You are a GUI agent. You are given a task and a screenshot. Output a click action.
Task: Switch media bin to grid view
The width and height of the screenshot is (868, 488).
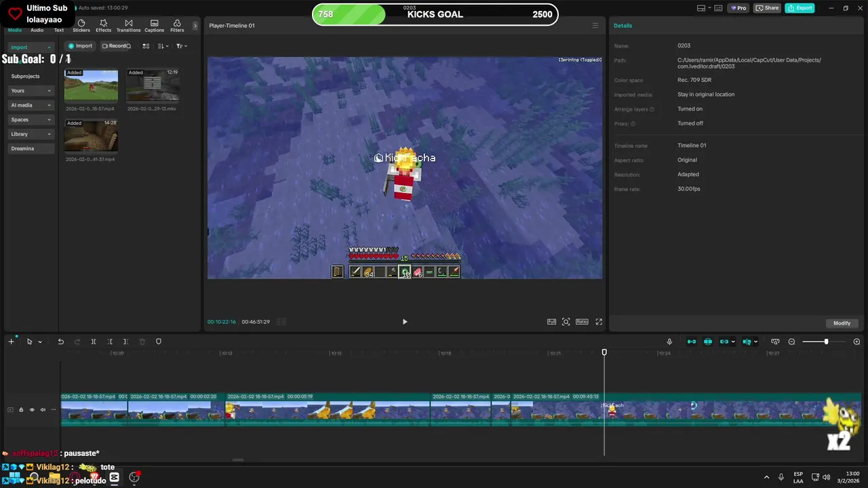point(145,46)
